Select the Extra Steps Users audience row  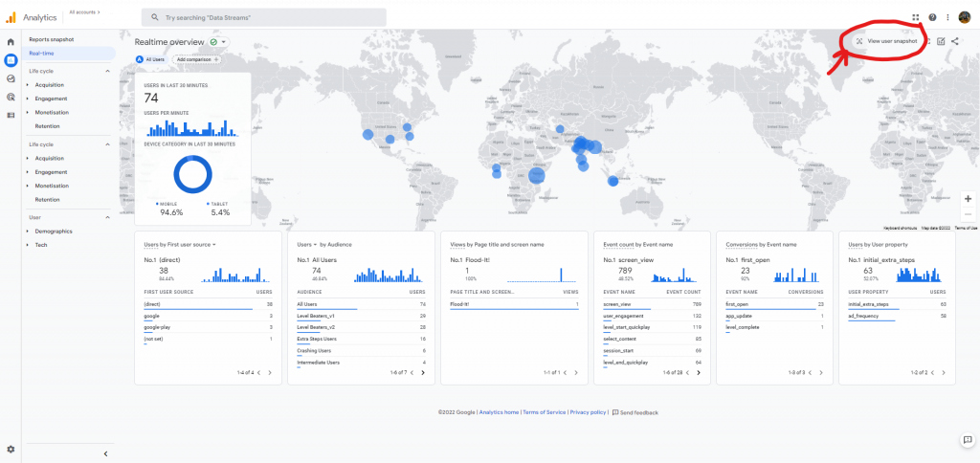click(x=361, y=339)
